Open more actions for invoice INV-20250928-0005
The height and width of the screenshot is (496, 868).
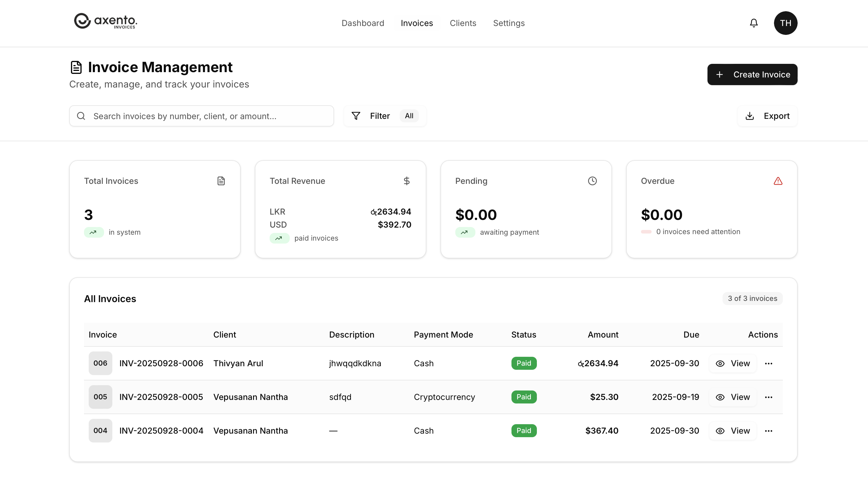[769, 397]
